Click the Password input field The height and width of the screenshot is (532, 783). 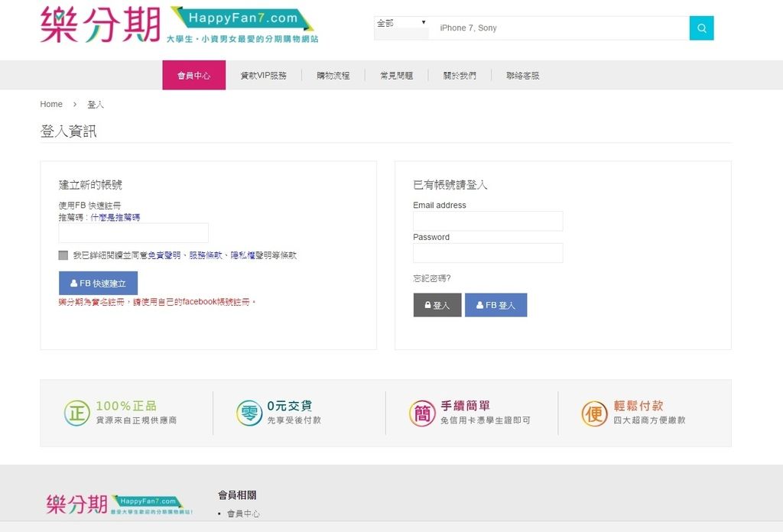(488, 252)
